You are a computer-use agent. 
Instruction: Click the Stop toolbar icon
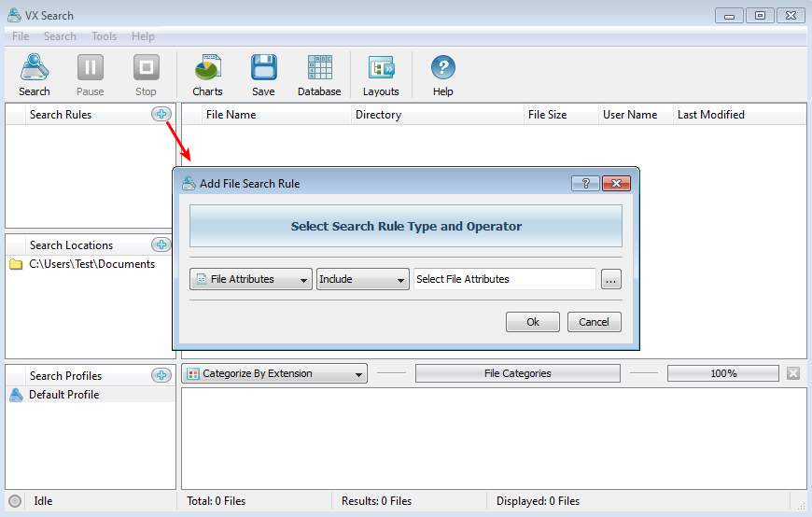coord(146,67)
